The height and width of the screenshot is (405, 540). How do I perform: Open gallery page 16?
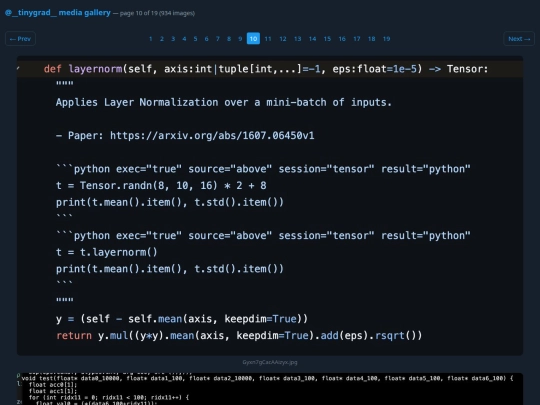(342, 39)
